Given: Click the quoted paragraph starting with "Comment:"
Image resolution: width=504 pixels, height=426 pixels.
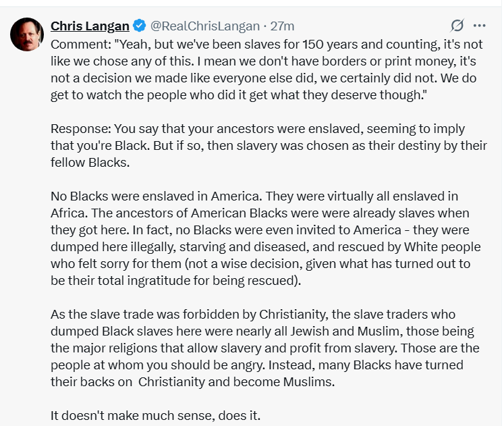Looking at the screenshot, I should tap(267, 70).
